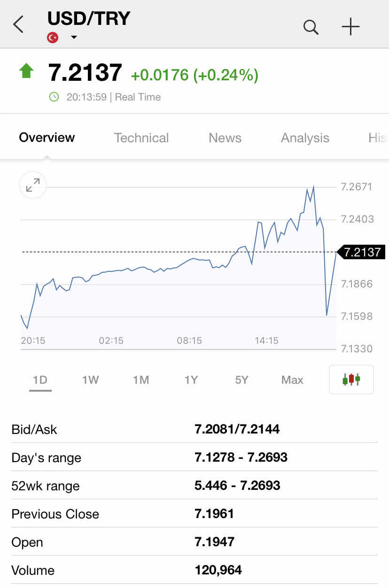Tap the plus icon to add
The width and height of the screenshot is (389, 588).
[350, 27]
